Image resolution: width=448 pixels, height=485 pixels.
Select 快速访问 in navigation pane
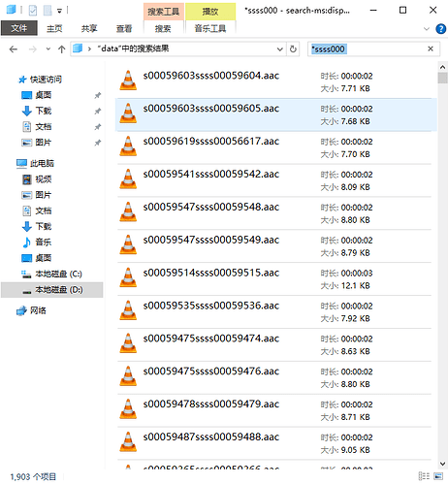[x=46, y=80]
